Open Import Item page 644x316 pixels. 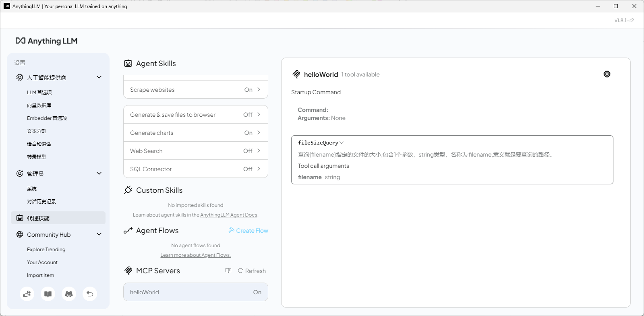coord(40,275)
